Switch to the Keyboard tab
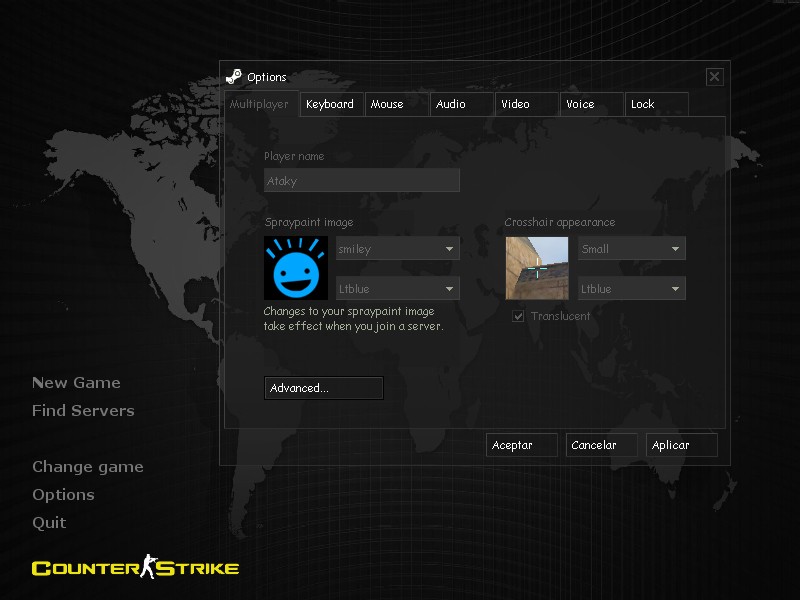 point(331,104)
